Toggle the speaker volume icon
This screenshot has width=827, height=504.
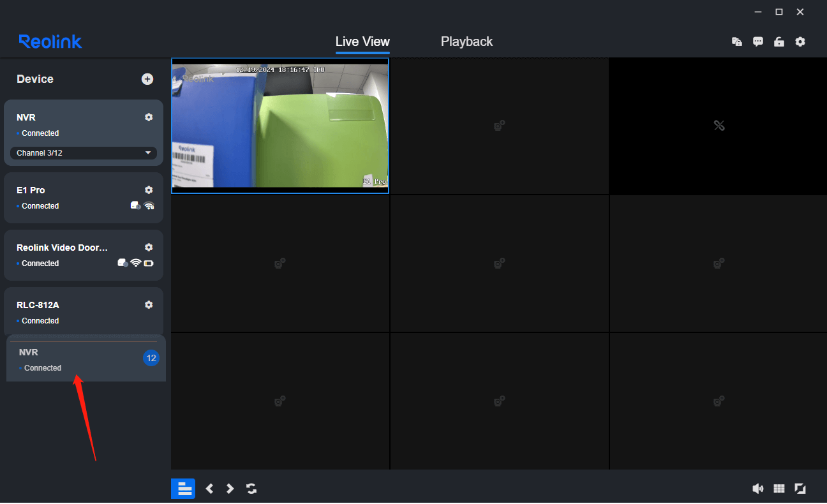click(x=758, y=489)
